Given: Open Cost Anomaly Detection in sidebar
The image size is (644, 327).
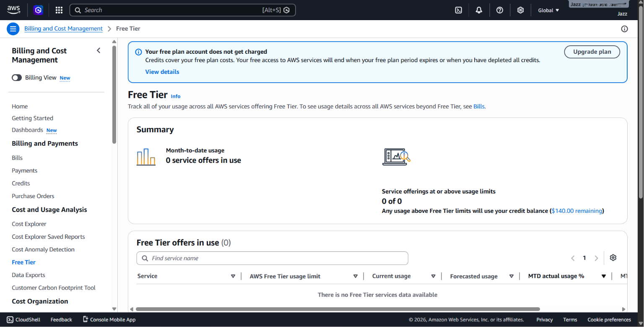Looking at the screenshot, I should click(43, 249).
